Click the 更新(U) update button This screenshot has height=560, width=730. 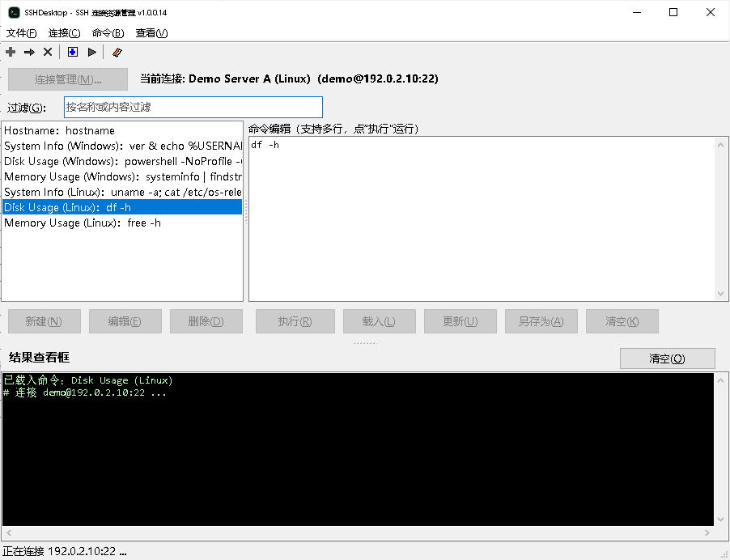point(460,321)
